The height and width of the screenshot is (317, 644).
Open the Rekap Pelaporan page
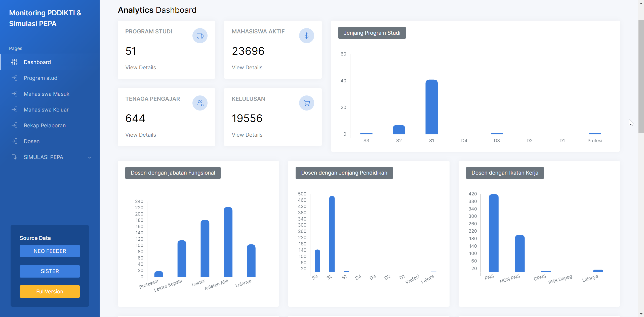[45, 125]
